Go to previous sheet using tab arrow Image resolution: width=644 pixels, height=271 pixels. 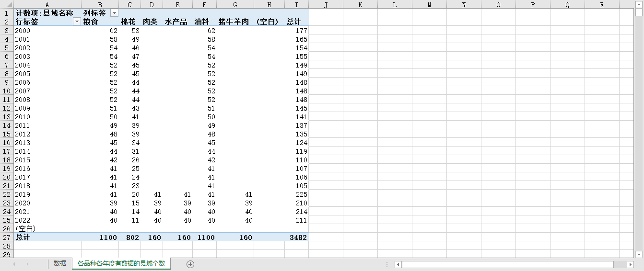pos(14,264)
